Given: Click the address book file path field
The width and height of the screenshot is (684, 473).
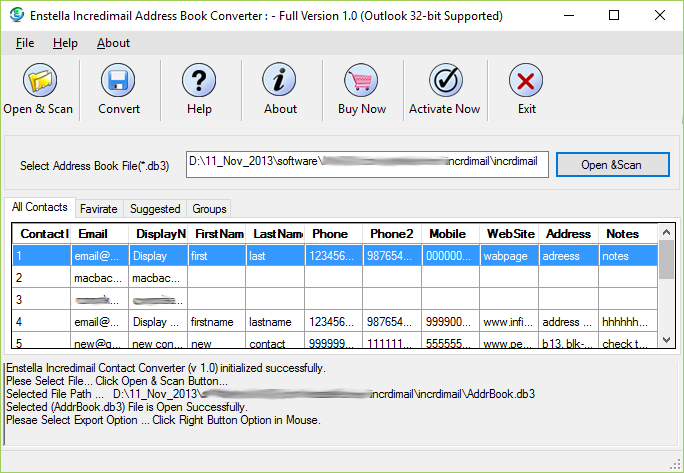Looking at the screenshot, I should pos(367,165).
